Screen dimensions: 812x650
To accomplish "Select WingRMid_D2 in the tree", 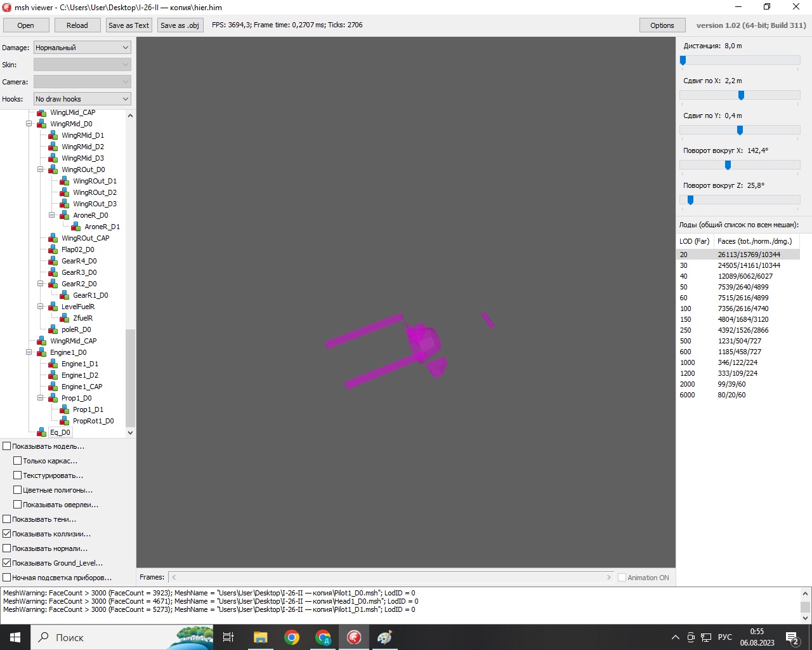I will pyautogui.click(x=82, y=147).
